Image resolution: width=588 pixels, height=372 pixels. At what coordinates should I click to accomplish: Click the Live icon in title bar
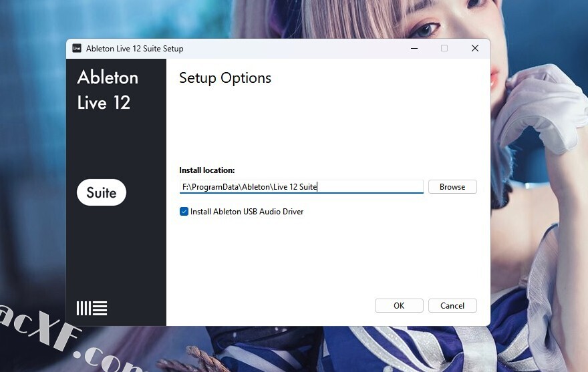click(x=77, y=48)
